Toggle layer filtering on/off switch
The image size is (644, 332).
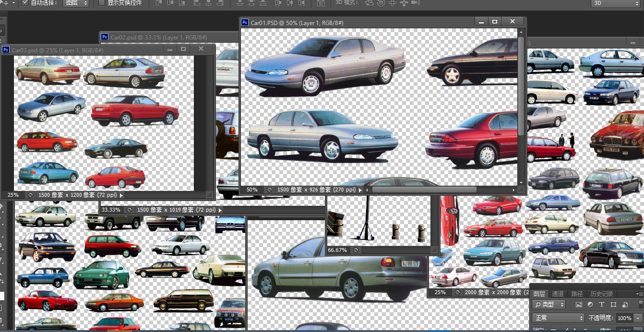point(641,304)
